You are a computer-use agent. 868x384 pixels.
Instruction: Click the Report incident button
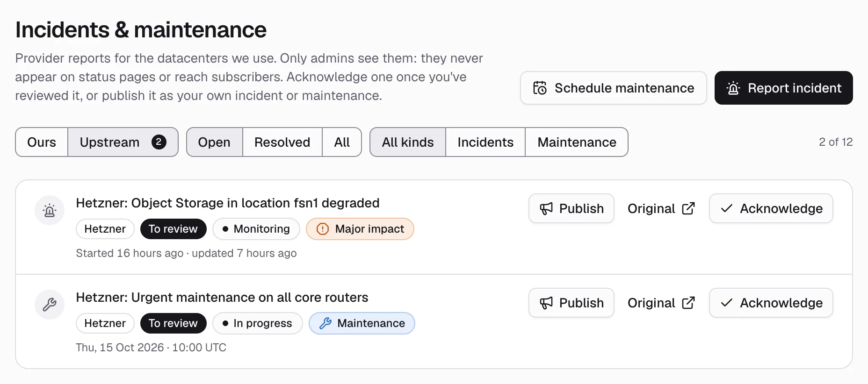tap(784, 88)
